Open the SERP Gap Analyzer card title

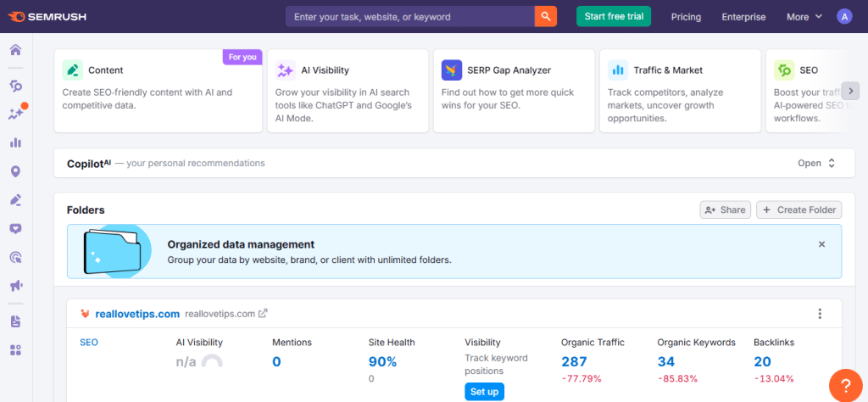point(509,70)
